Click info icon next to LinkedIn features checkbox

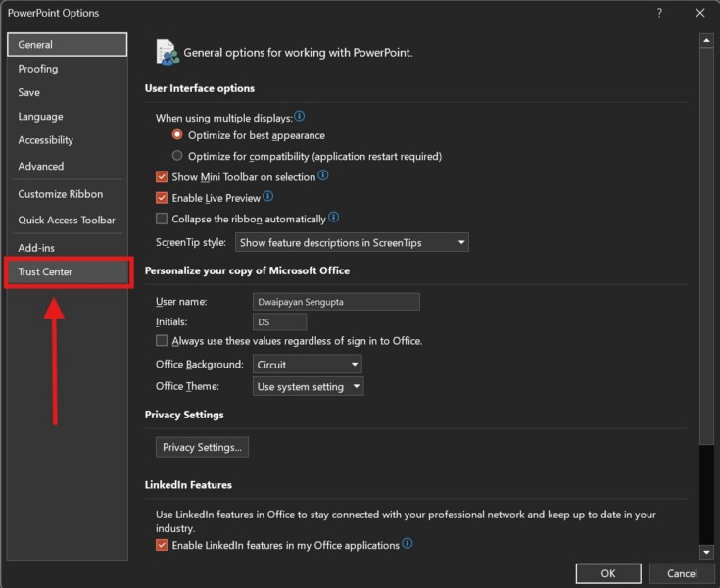(408, 544)
